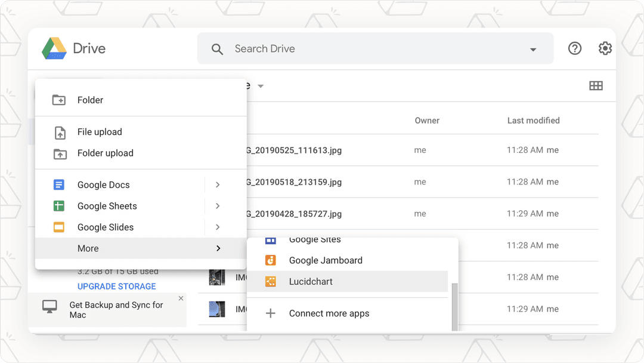Screen dimensions: 644x363
Task: Select the Google Sheets icon
Action: pyautogui.click(x=58, y=206)
